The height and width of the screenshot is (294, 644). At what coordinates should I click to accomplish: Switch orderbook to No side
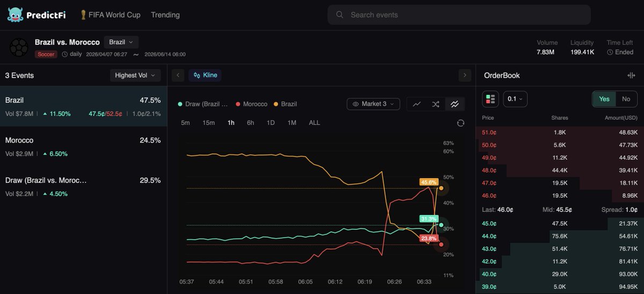(626, 99)
